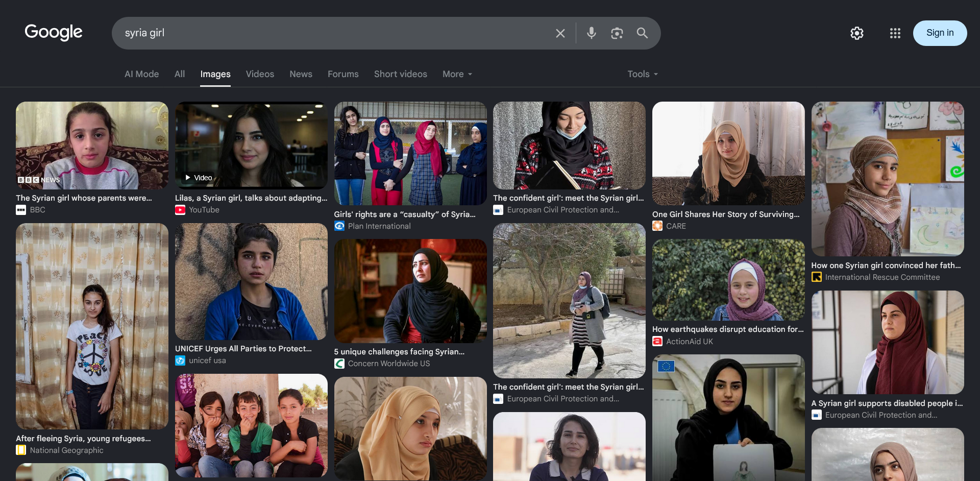
Task: Open the unicef usa girl in blue thumbnail
Action: click(x=251, y=282)
